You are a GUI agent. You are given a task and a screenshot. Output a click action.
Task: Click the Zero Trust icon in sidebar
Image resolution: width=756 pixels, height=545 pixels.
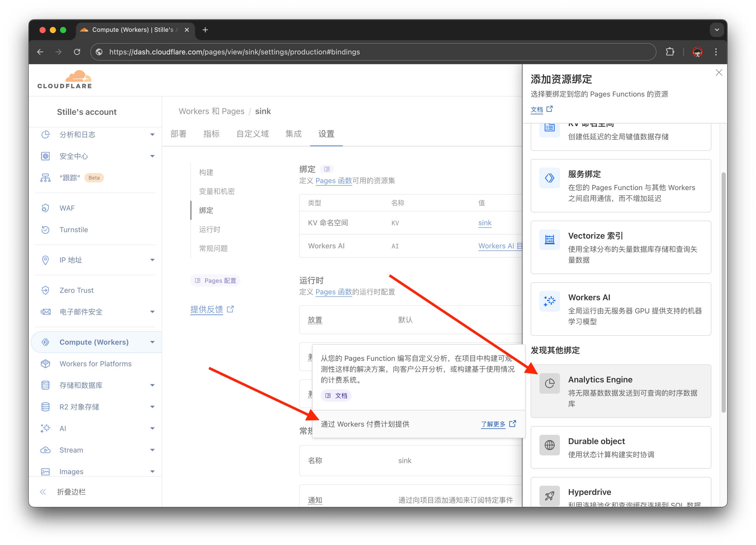click(45, 290)
